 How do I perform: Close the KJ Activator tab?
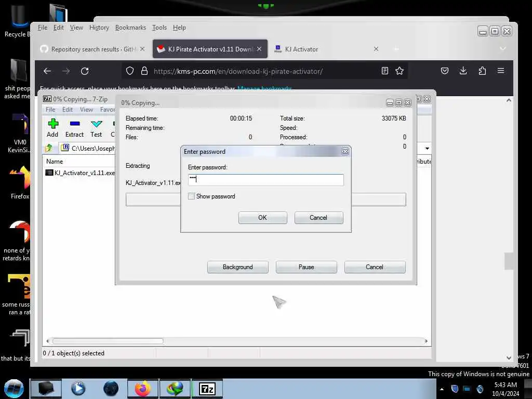(x=376, y=49)
